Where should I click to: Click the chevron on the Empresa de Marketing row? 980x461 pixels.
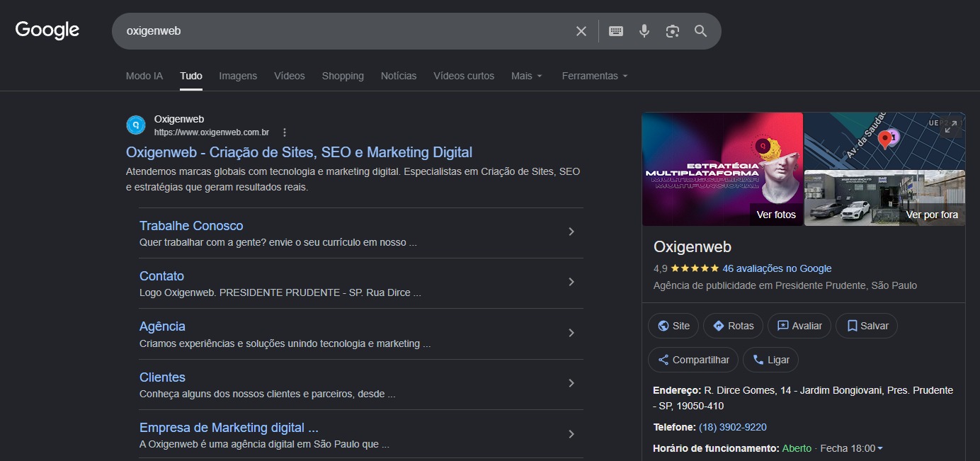click(x=571, y=434)
